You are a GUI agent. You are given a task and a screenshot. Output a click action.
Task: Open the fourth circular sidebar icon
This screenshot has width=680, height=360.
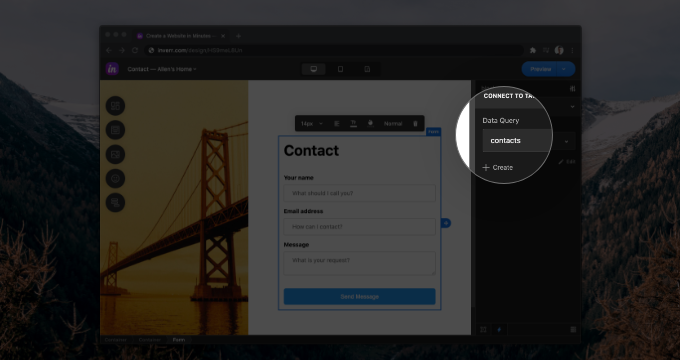(115, 178)
